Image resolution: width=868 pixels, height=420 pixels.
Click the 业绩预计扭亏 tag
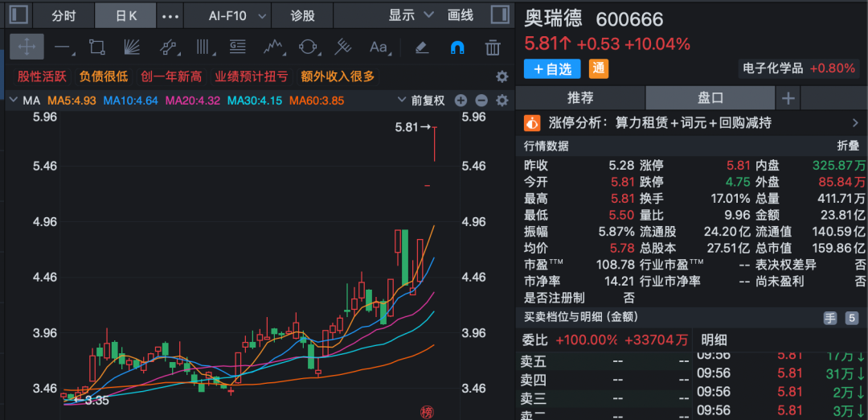(x=252, y=76)
